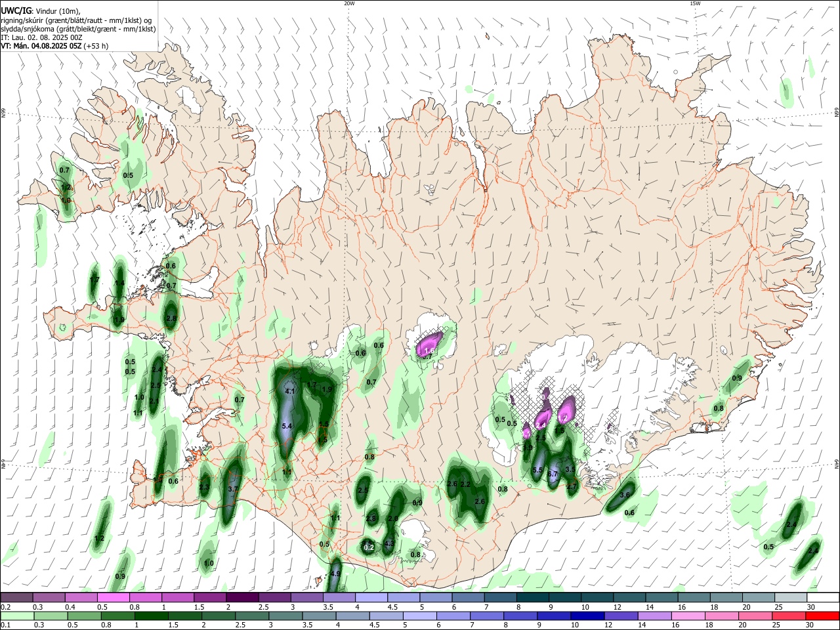
Task: Pick the bright pink swatch between 0.5 and 0.8
Action: 113,598
